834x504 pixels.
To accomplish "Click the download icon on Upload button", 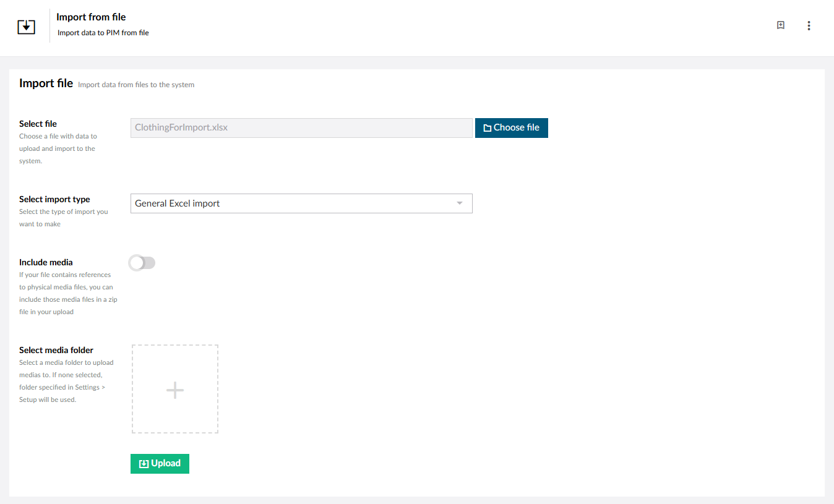I will point(144,464).
